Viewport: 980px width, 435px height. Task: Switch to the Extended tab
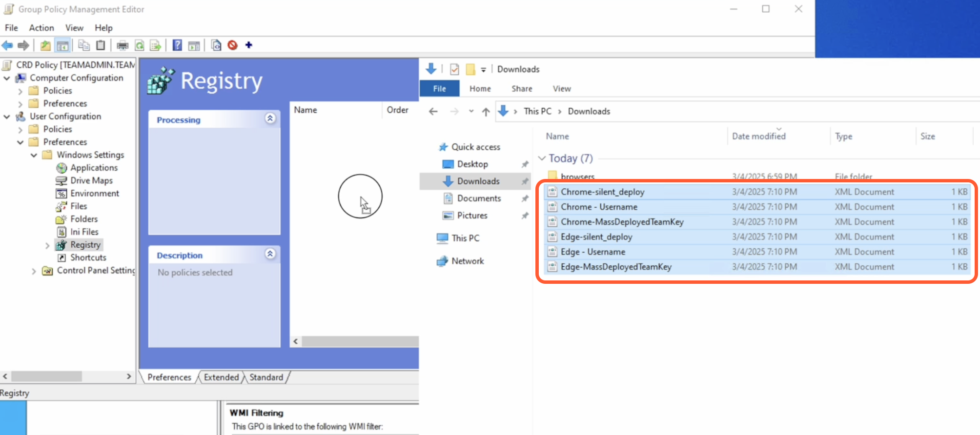point(221,377)
